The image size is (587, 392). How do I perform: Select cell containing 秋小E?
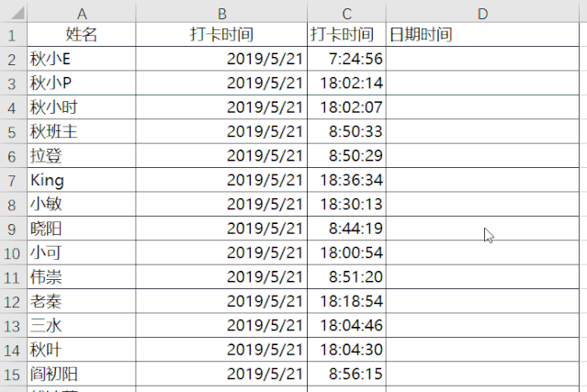coord(81,59)
